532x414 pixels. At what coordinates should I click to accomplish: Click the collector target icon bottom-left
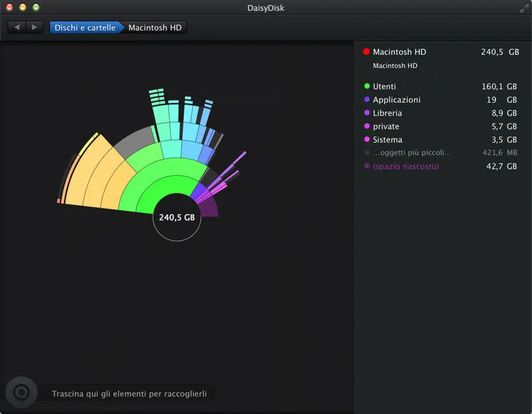pos(22,392)
